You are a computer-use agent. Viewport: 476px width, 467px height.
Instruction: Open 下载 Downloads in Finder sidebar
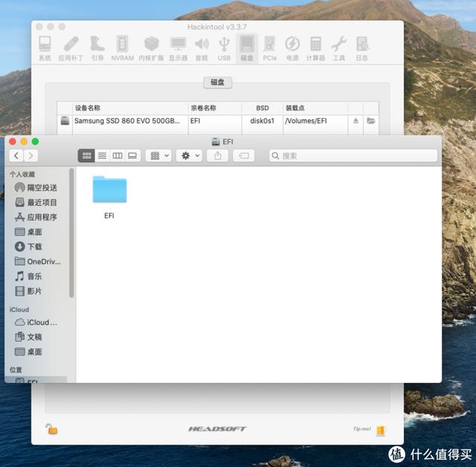(28, 247)
